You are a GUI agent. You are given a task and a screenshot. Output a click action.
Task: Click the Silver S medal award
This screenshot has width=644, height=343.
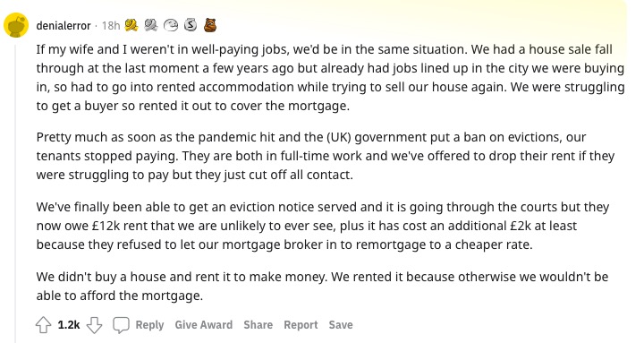tap(190, 25)
